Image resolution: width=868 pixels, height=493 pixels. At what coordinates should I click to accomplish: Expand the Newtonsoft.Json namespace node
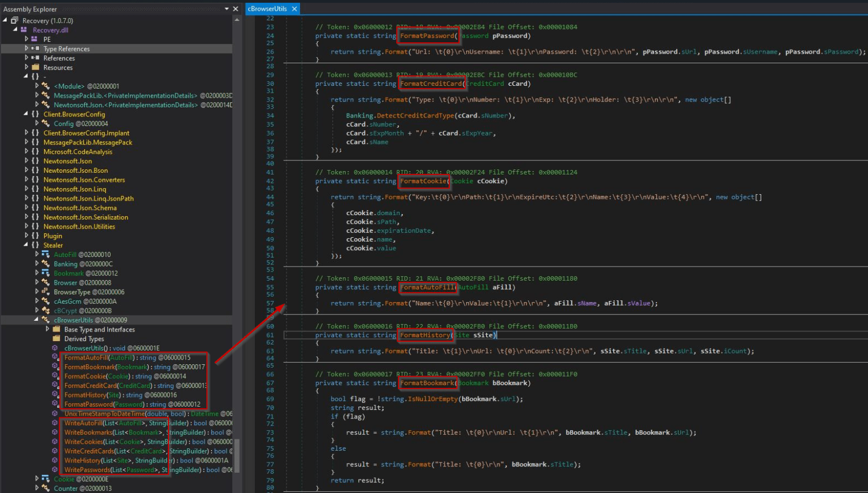tap(27, 161)
